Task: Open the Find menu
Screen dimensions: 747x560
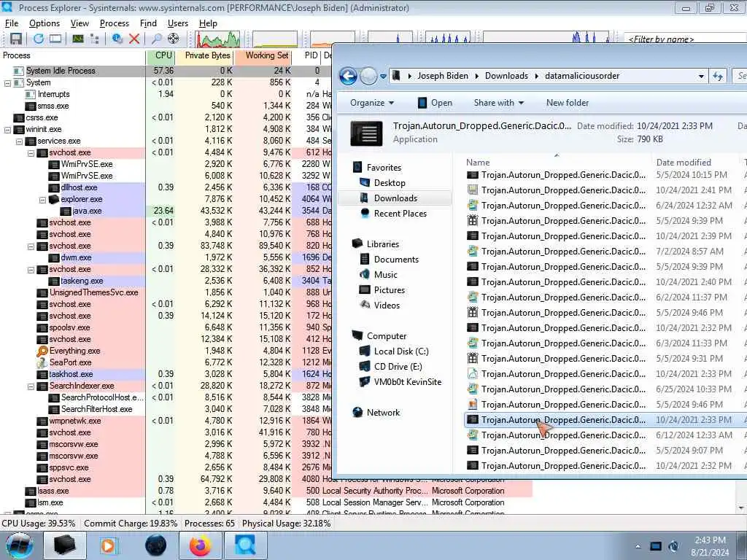Action: [x=148, y=23]
